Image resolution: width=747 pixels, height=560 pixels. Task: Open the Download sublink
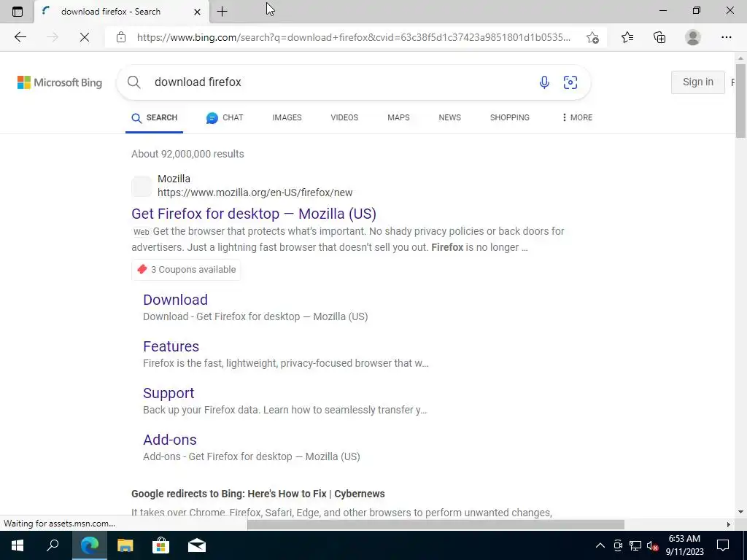[175, 300]
